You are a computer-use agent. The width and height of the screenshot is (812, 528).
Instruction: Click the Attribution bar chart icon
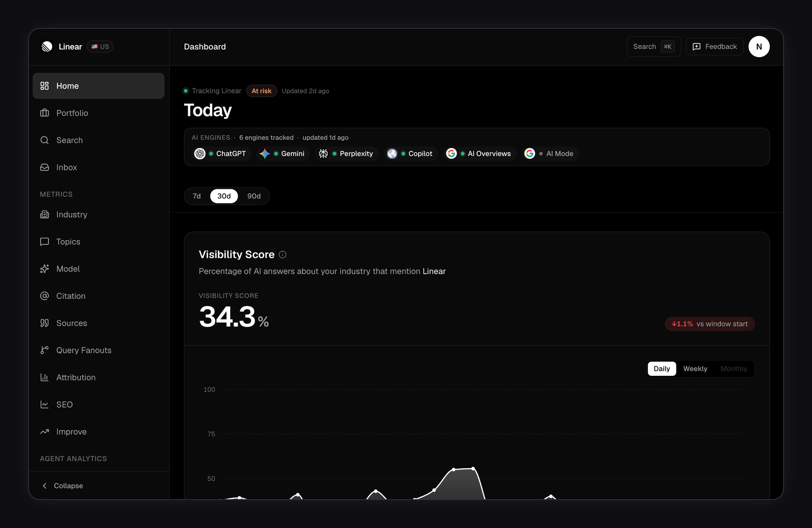click(45, 377)
